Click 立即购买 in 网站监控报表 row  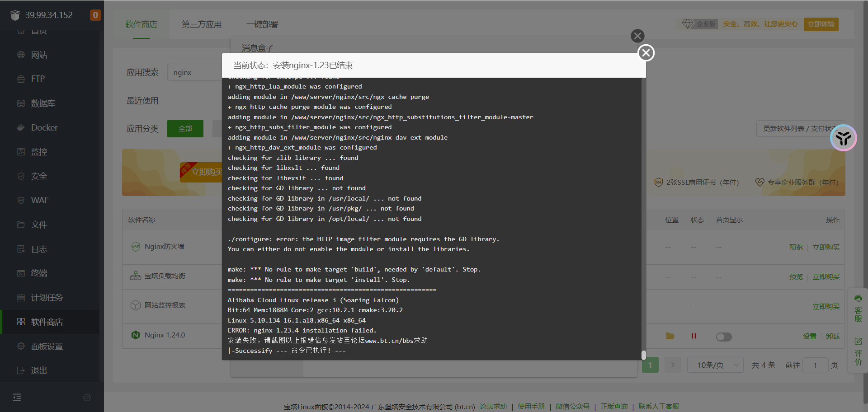tap(826, 307)
